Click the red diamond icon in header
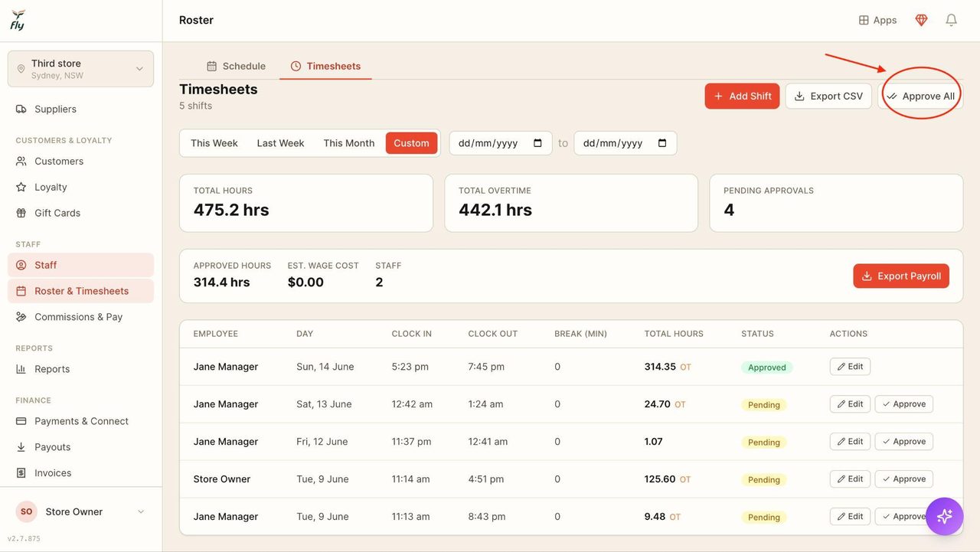 pyautogui.click(x=921, y=20)
